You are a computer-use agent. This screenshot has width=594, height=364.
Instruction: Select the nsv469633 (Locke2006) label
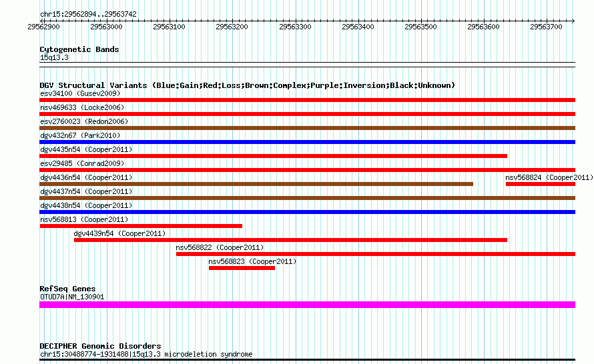point(82,107)
